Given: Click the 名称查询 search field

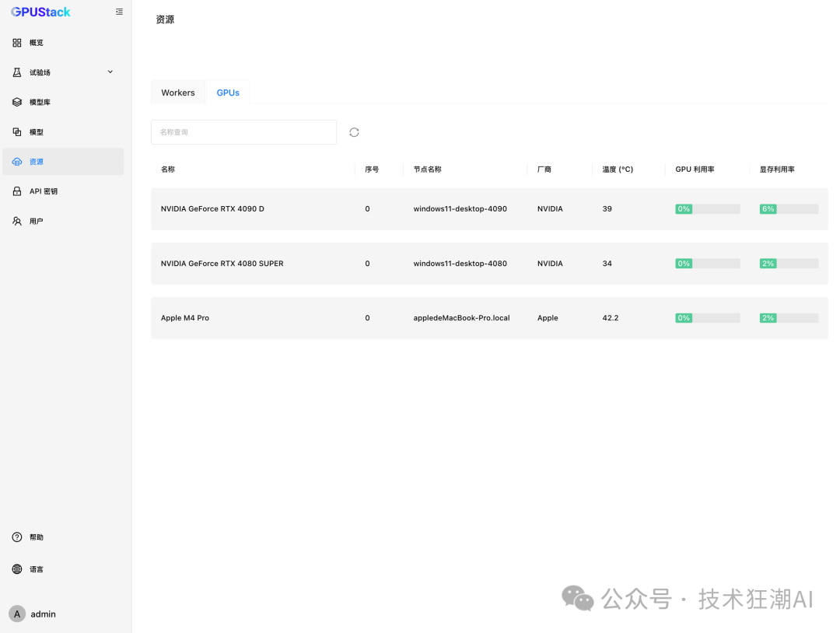Looking at the screenshot, I should [x=243, y=132].
